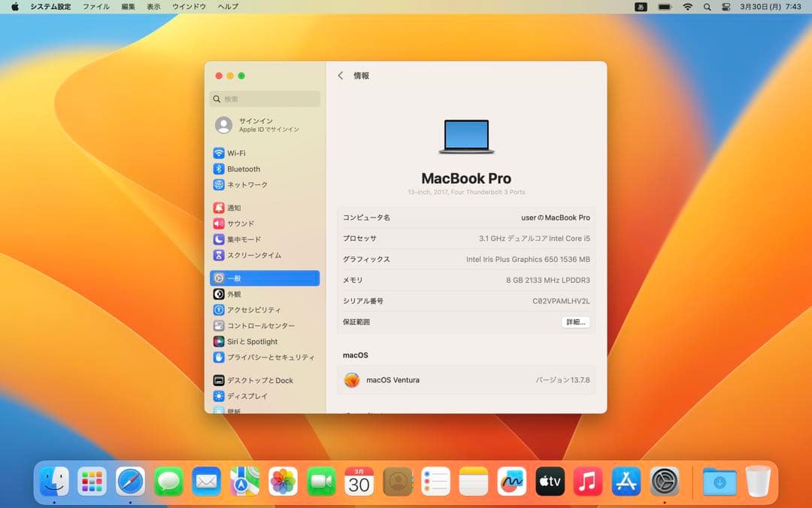Launch Safari from the Dock

coord(130,482)
